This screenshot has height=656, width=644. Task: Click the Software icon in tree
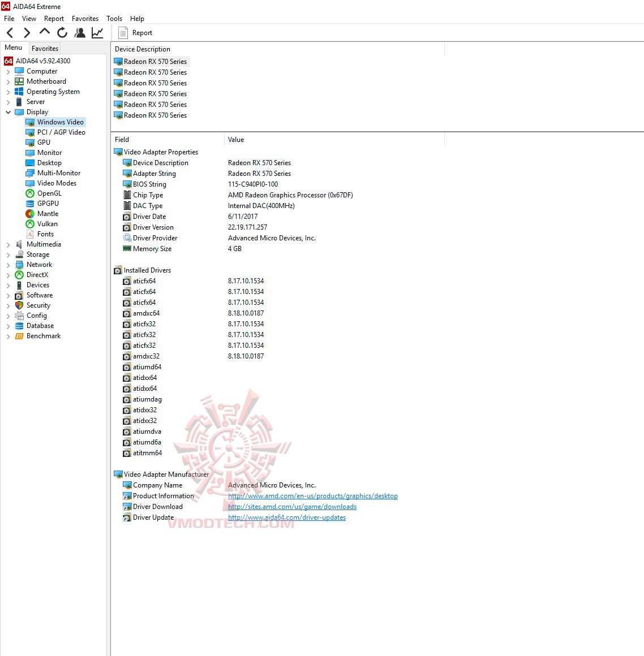coord(19,295)
